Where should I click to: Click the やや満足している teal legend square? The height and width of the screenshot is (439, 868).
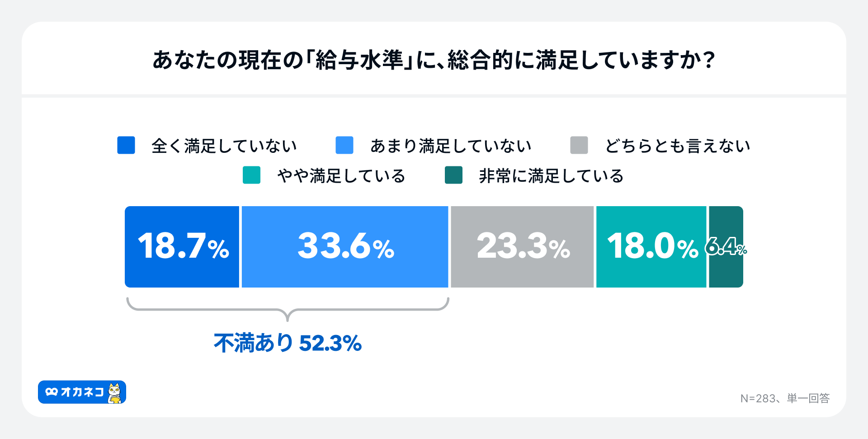tap(251, 175)
